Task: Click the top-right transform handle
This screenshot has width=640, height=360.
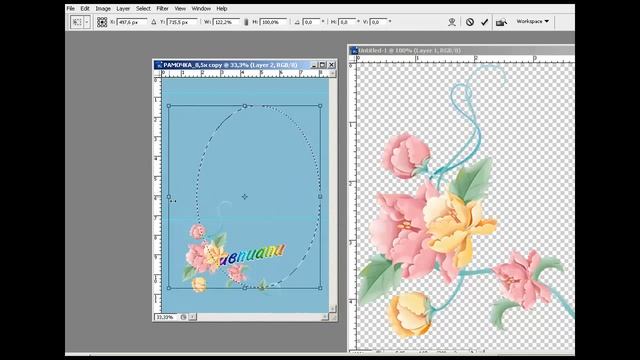Action: click(320, 106)
